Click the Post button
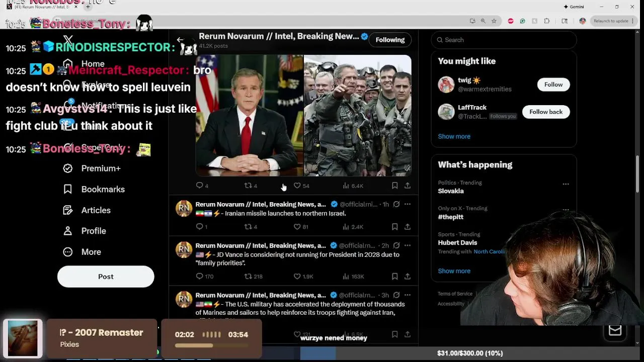Screen dimensions: 644x362 pyautogui.click(x=106, y=277)
